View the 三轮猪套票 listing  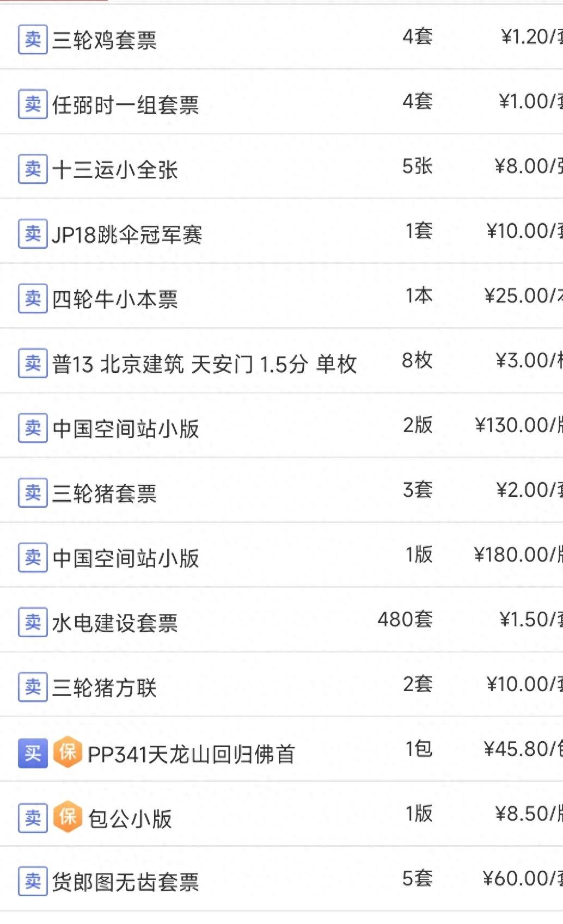click(104, 494)
